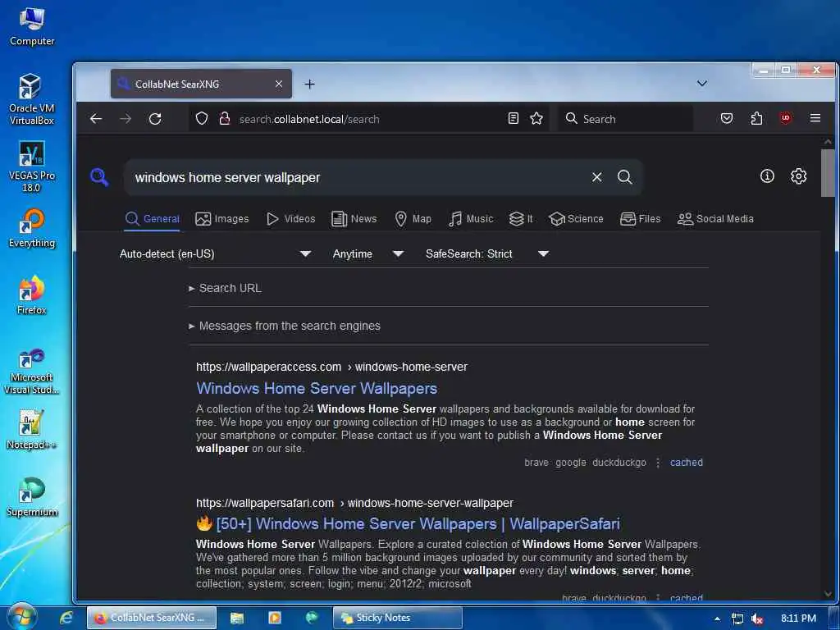Open Sticky Notes taskbar button
This screenshot has height=630, width=840.
point(398,618)
